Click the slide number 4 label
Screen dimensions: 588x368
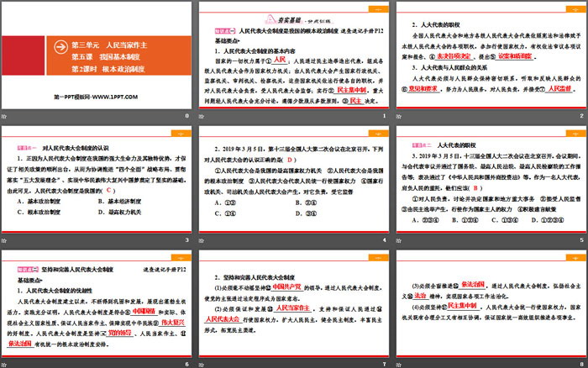(x=385, y=240)
